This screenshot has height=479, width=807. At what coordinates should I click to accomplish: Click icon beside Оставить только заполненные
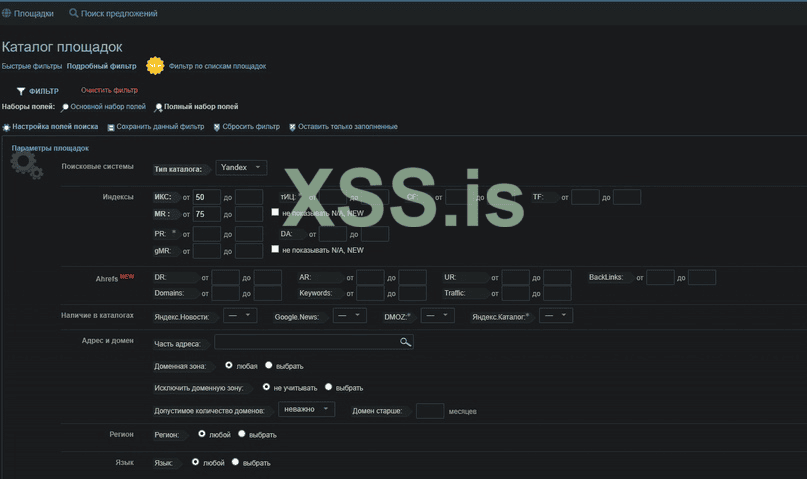click(x=292, y=127)
